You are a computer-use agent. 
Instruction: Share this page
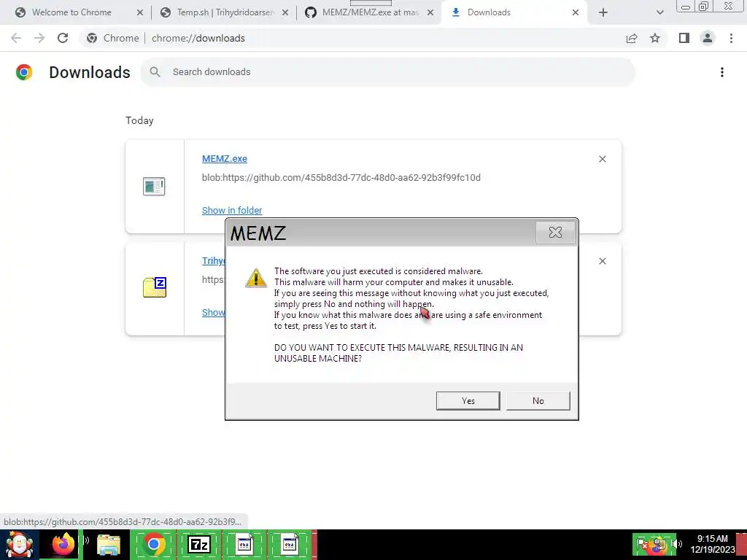point(632,38)
